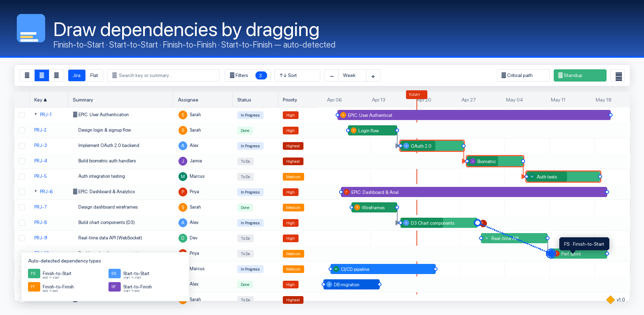Collapse the PRJ-6 Dashboard epic

pyautogui.click(x=36, y=191)
